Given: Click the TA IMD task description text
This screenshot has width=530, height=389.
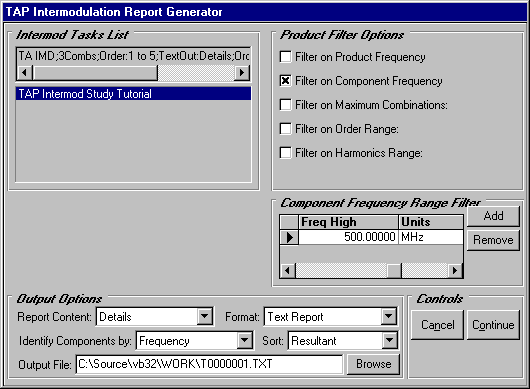Looking at the screenshot, I should 134,56.
